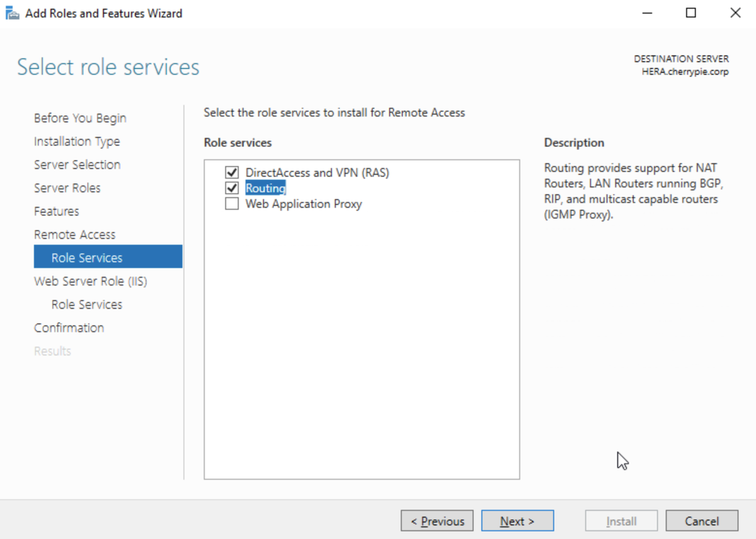Select the highlighted Routing label text
Viewport: 756px width, 539px height.
pos(265,188)
